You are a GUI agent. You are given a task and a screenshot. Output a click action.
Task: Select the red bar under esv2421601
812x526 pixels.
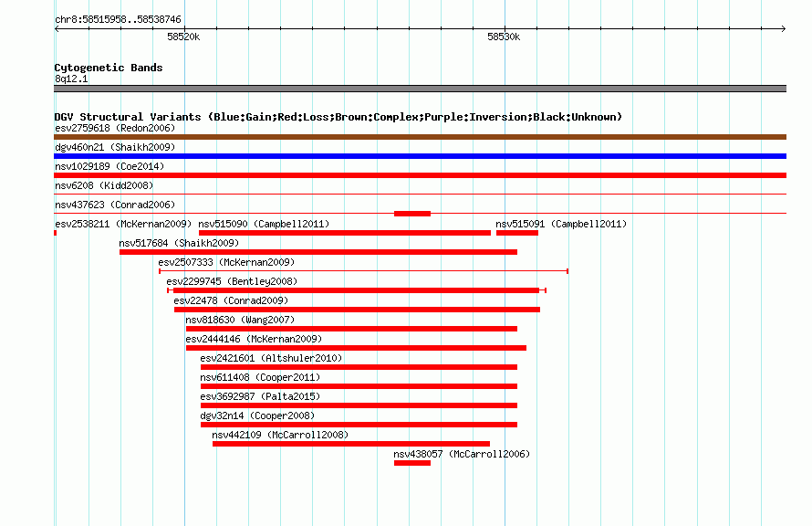point(359,367)
